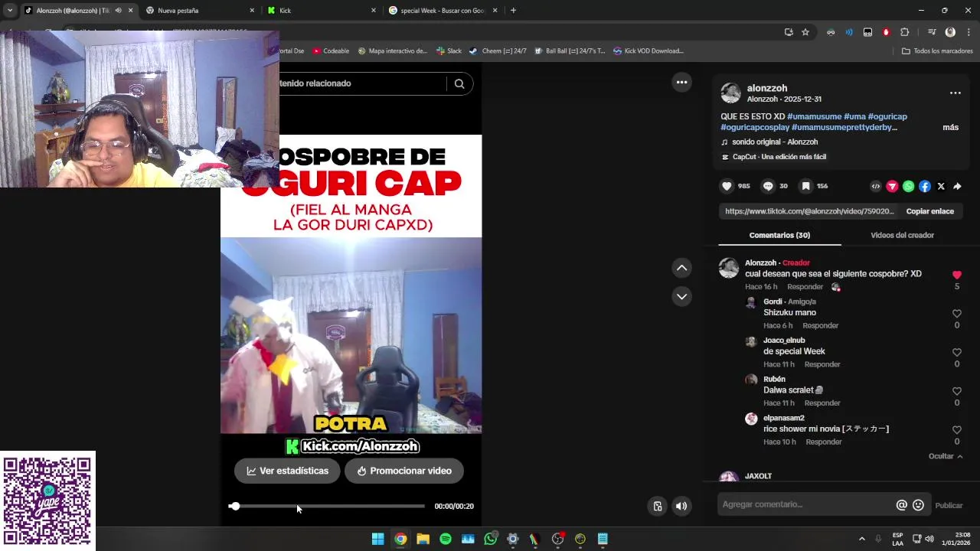Viewport: 980px width, 551px height.
Task: Open the #oguricap hashtag
Action: coord(887,116)
